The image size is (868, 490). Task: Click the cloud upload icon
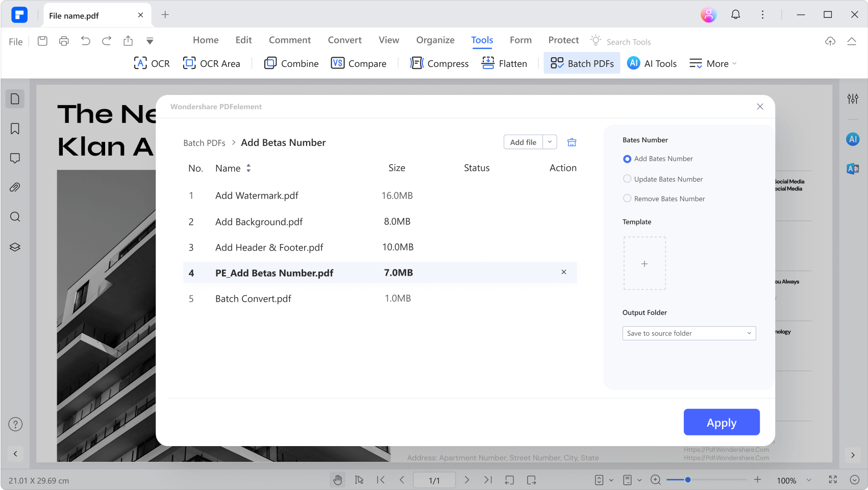830,41
